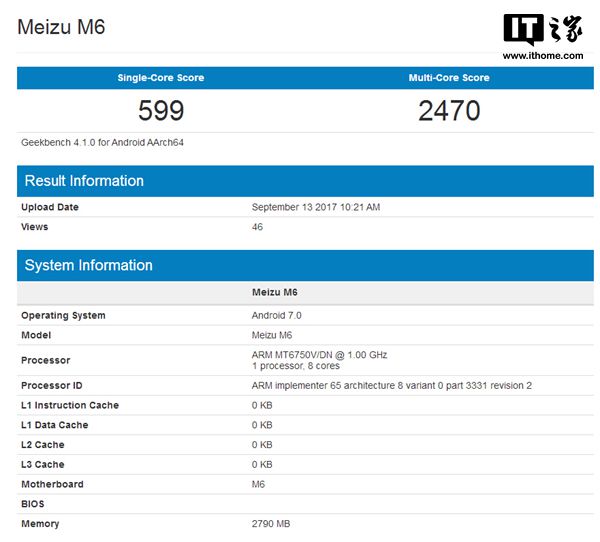600x542 pixels.
Task: Select the L2 Cache 0 KB value
Action: 262,445
